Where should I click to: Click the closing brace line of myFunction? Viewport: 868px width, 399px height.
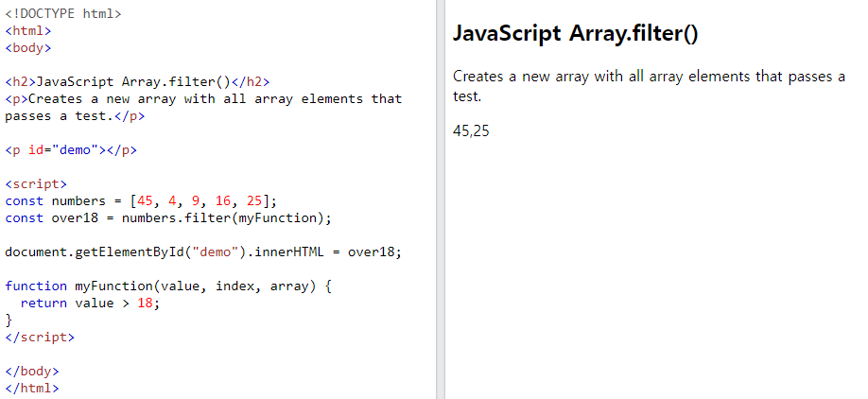9,320
